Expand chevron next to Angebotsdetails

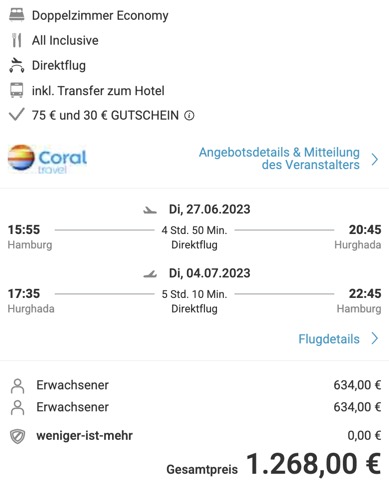[x=375, y=159]
